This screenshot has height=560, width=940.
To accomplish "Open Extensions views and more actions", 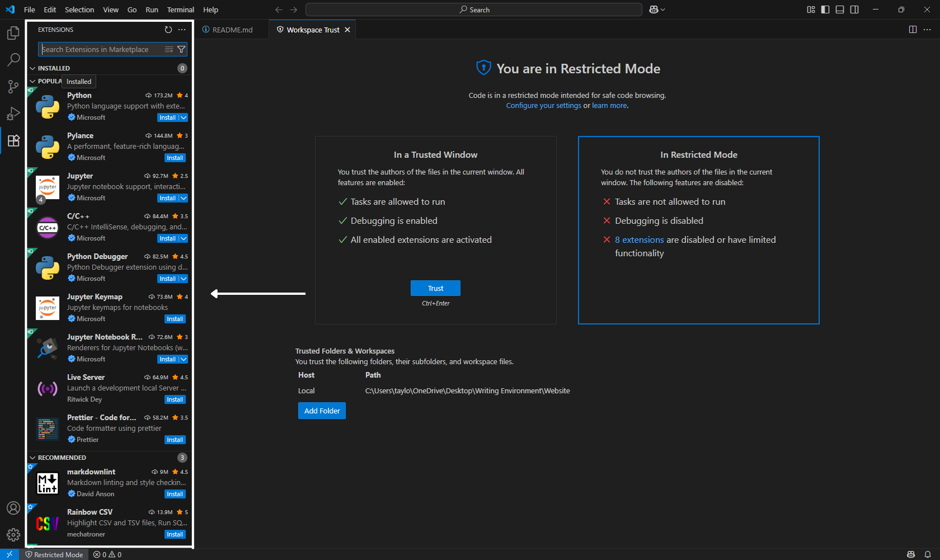I will (182, 30).
